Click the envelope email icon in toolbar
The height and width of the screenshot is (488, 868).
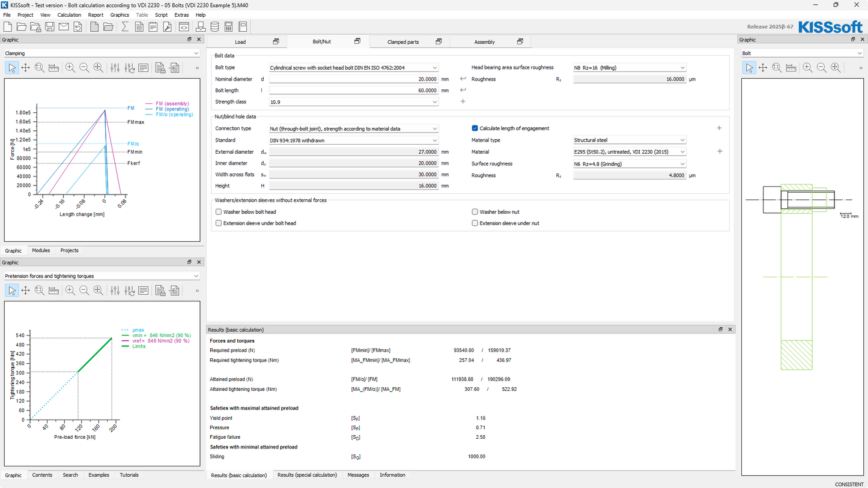click(64, 26)
